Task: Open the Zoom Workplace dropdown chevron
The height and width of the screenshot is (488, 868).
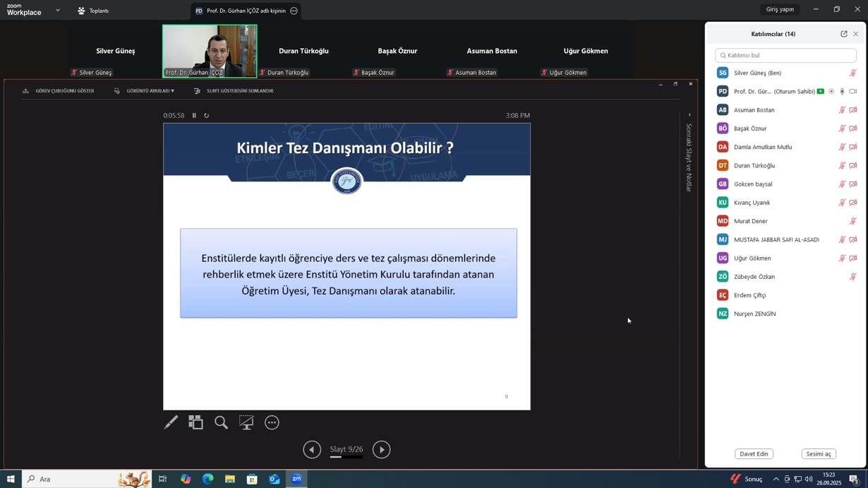Action: pyautogui.click(x=58, y=11)
